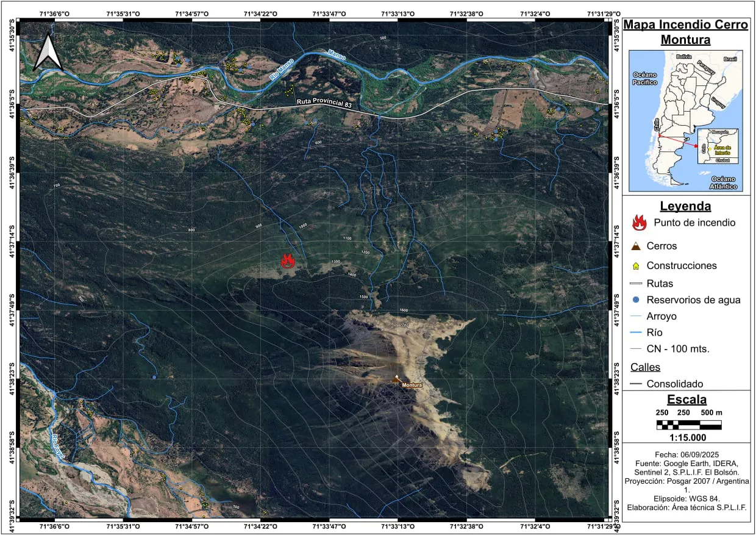Click the 1:15.000 scale text

(x=686, y=437)
